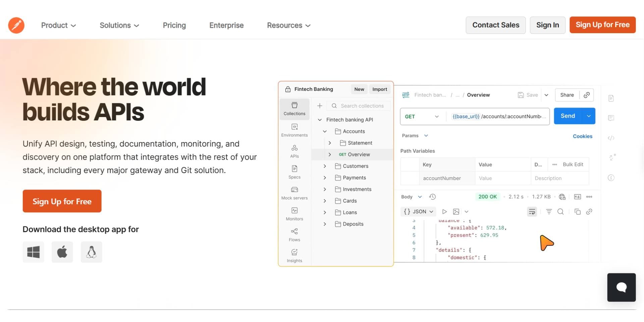Image resolution: width=644 pixels, height=322 pixels.
Task: Click the Cookies link
Action: click(582, 136)
